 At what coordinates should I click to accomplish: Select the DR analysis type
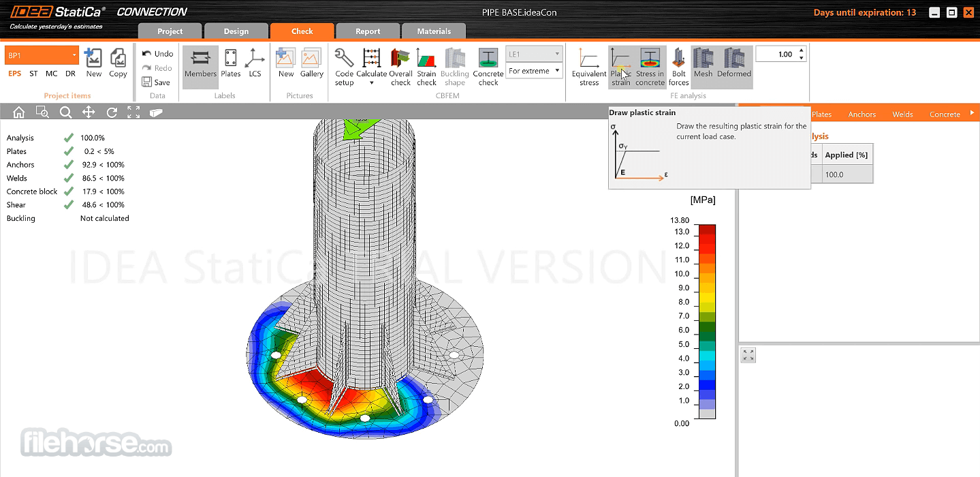pos(70,74)
